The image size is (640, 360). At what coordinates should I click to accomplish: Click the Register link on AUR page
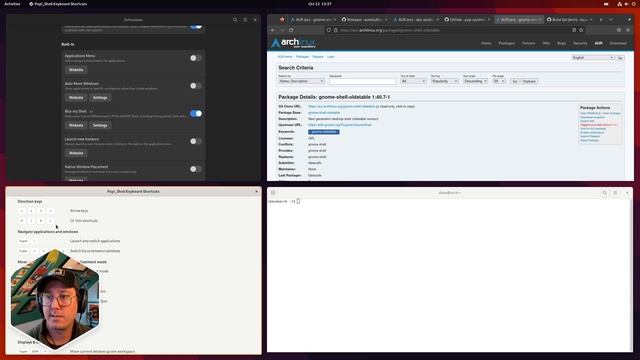click(x=318, y=57)
